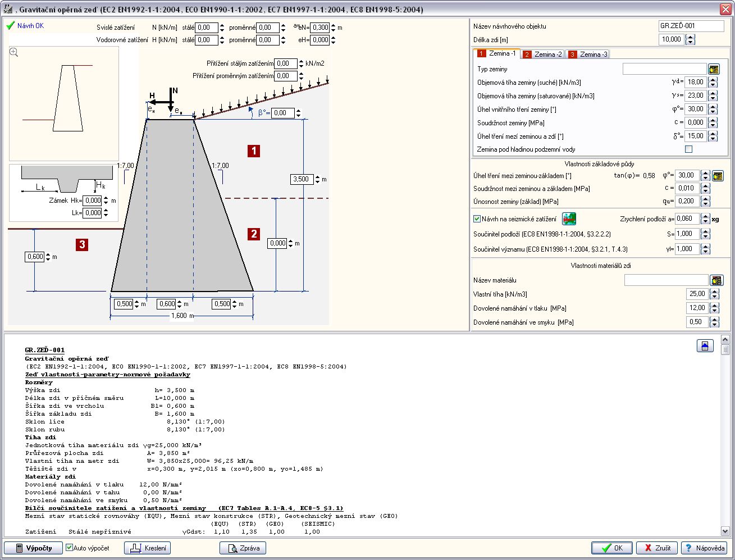Select soil marker 3 in the drawing
The image size is (735, 560).
[83, 244]
